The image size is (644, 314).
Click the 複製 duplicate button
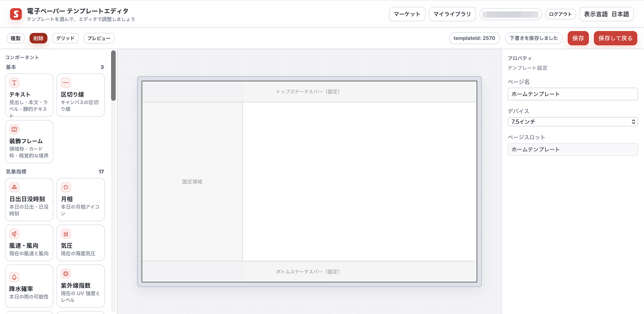click(15, 38)
